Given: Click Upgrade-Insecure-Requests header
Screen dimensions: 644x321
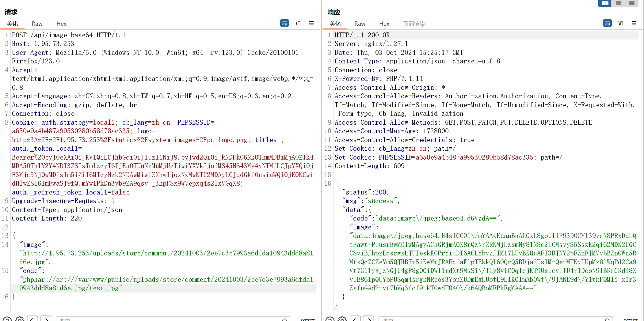Looking at the screenshot, I should click(63, 201).
